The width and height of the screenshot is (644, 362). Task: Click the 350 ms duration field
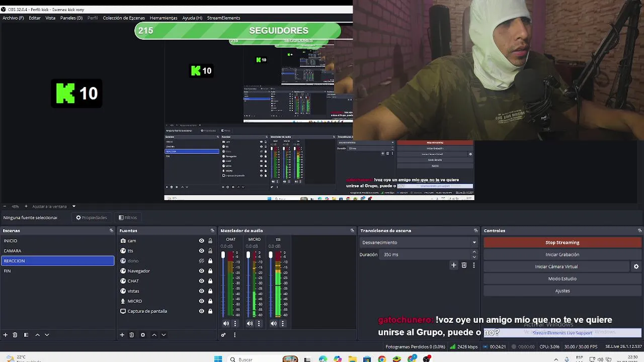(x=425, y=254)
